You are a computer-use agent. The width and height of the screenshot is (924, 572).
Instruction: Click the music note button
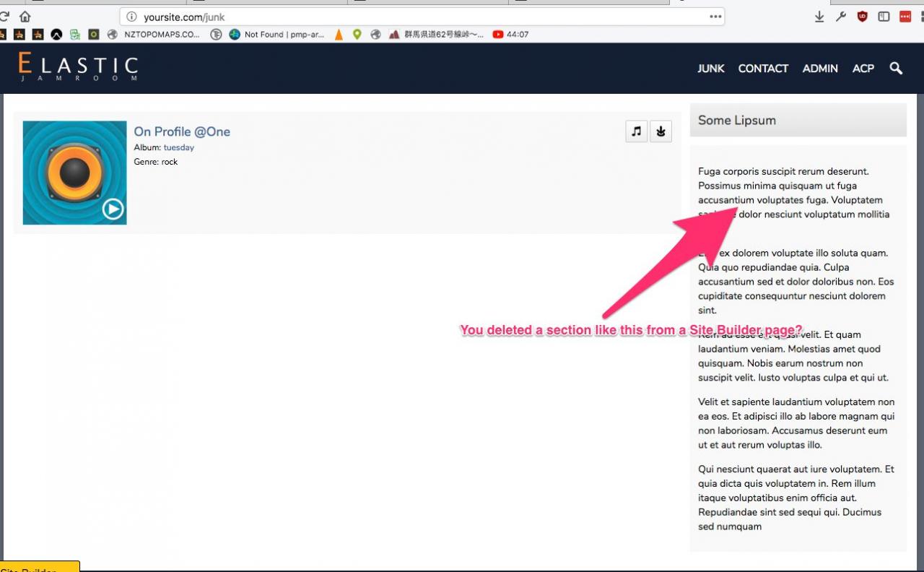(636, 131)
